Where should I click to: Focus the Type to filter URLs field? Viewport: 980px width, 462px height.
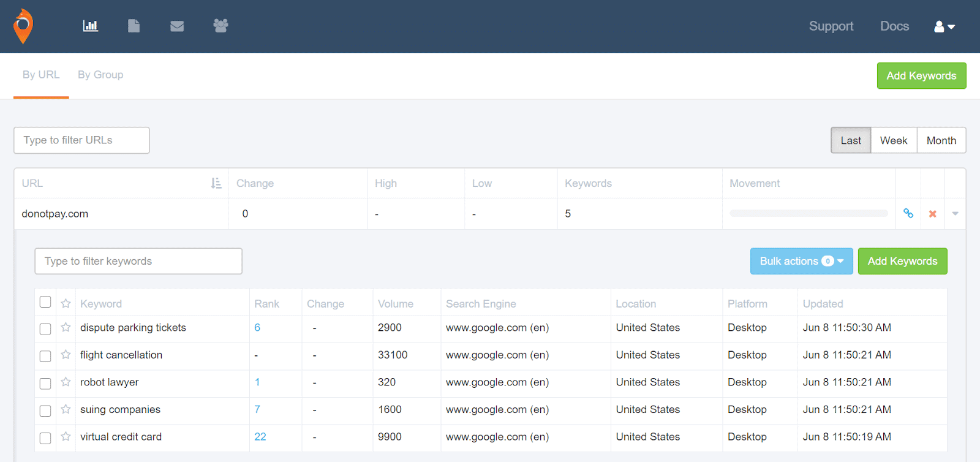(81, 140)
